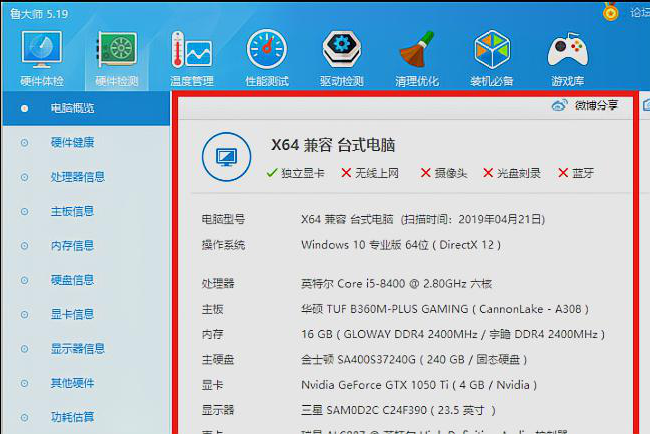The image size is (650, 434).
Task: Open 驱动检测 driver detection icon
Action: [x=342, y=49]
